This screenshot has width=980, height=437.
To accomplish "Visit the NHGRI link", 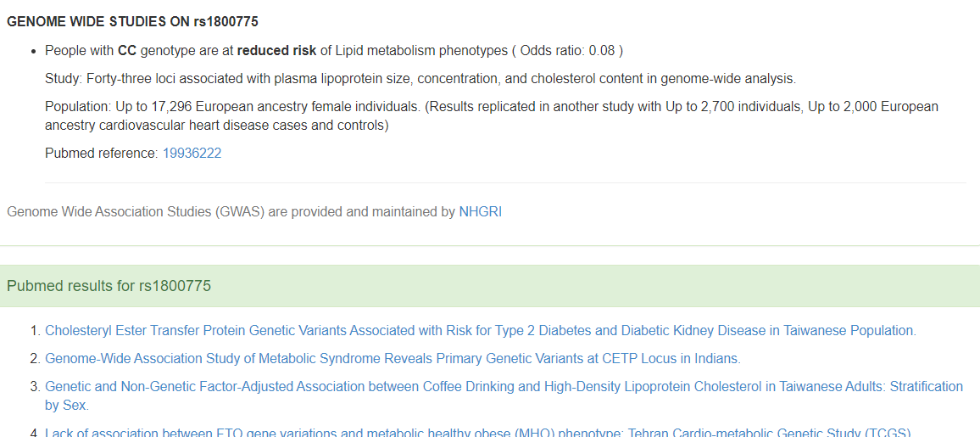I will (x=480, y=211).
